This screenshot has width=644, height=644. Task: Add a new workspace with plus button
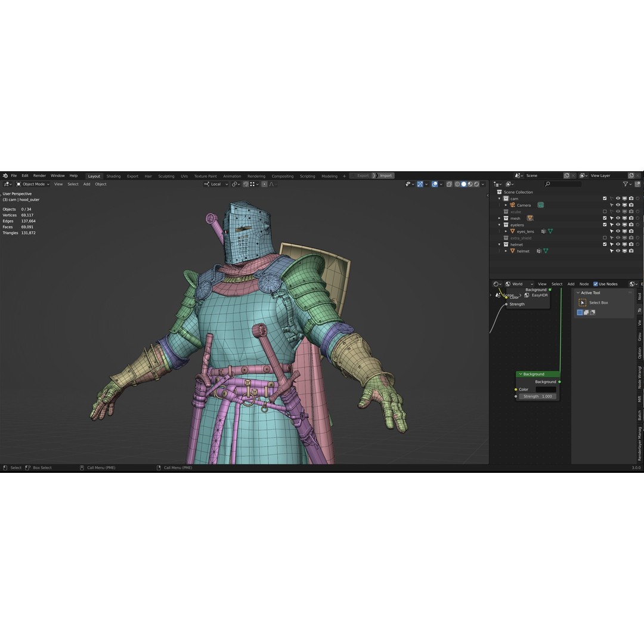click(x=344, y=176)
